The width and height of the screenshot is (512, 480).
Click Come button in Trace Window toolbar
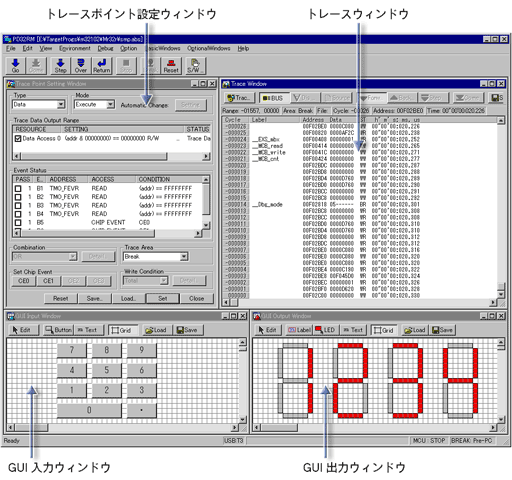tap(468, 98)
